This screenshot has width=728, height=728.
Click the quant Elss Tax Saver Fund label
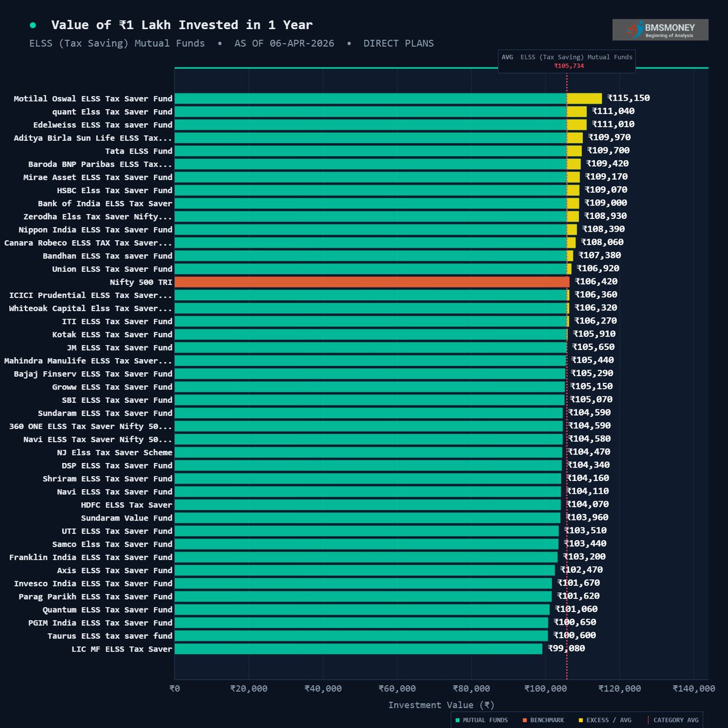112,112
